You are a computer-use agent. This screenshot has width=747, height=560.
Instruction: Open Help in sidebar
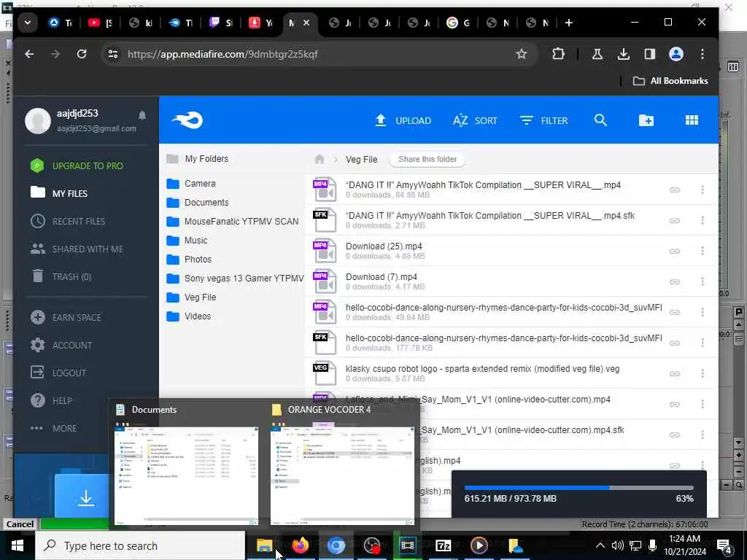pos(52,400)
